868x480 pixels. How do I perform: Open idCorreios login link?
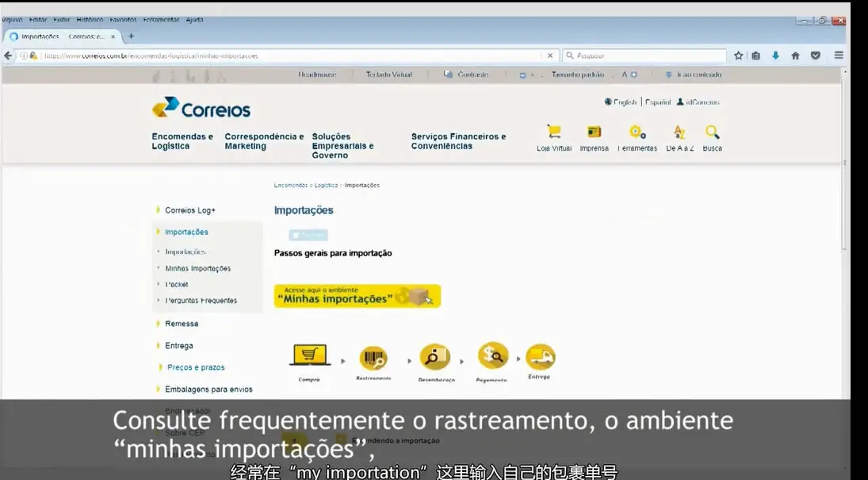[x=698, y=102]
